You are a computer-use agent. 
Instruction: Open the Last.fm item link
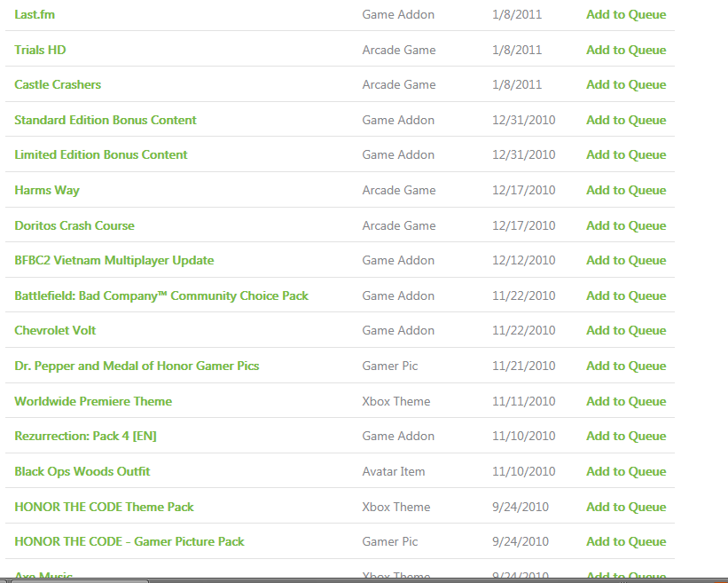pos(35,14)
